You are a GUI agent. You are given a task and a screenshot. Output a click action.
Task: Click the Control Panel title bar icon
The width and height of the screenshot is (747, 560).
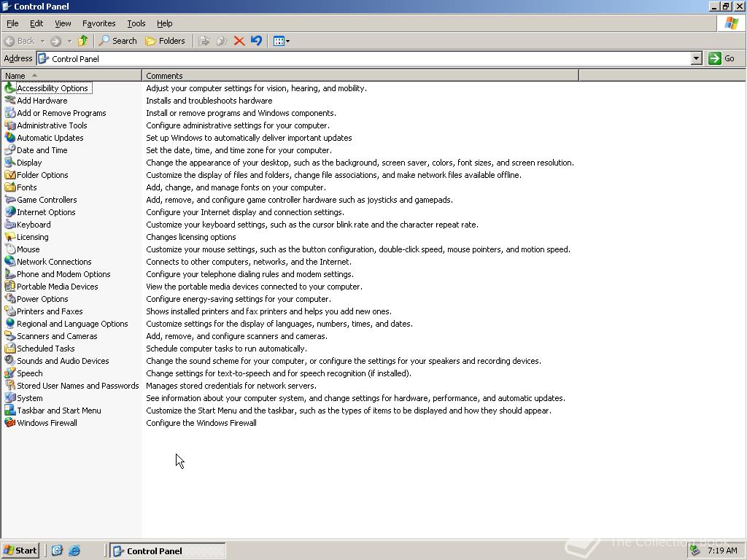(7, 6)
